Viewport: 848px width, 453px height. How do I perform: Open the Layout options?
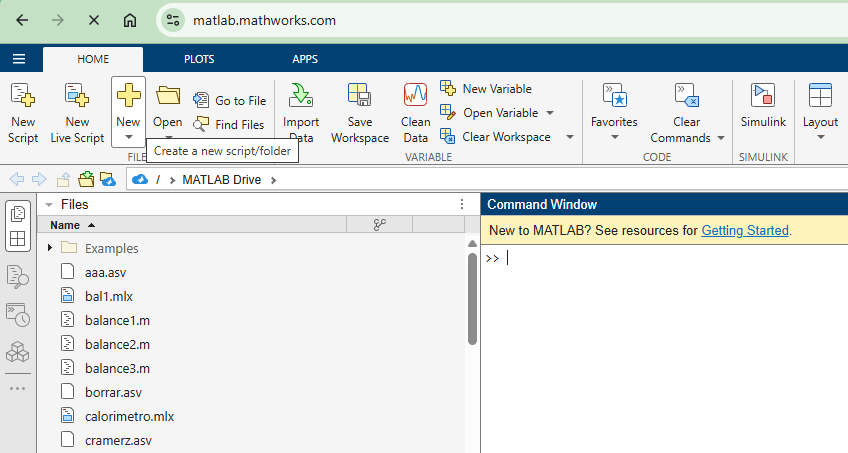tap(820, 112)
